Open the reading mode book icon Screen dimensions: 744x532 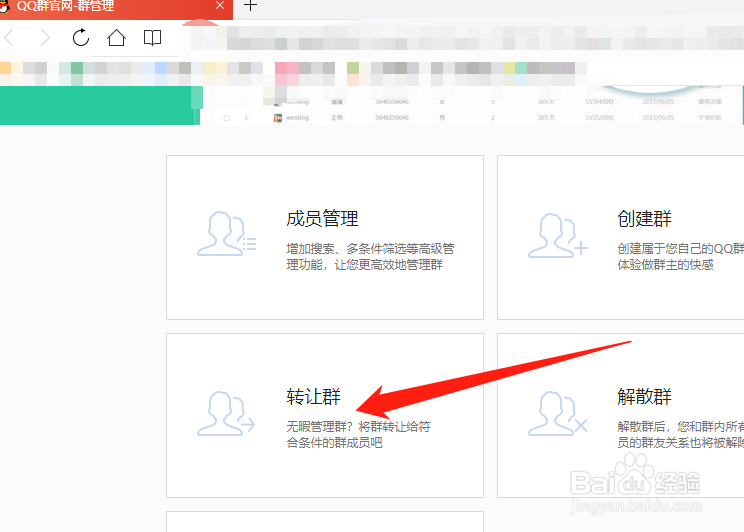click(x=152, y=37)
